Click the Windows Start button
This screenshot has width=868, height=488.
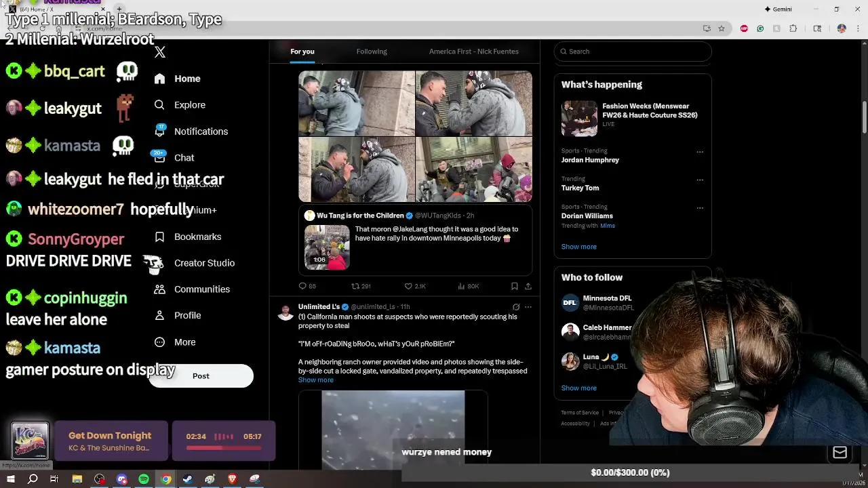[x=11, y=479]
